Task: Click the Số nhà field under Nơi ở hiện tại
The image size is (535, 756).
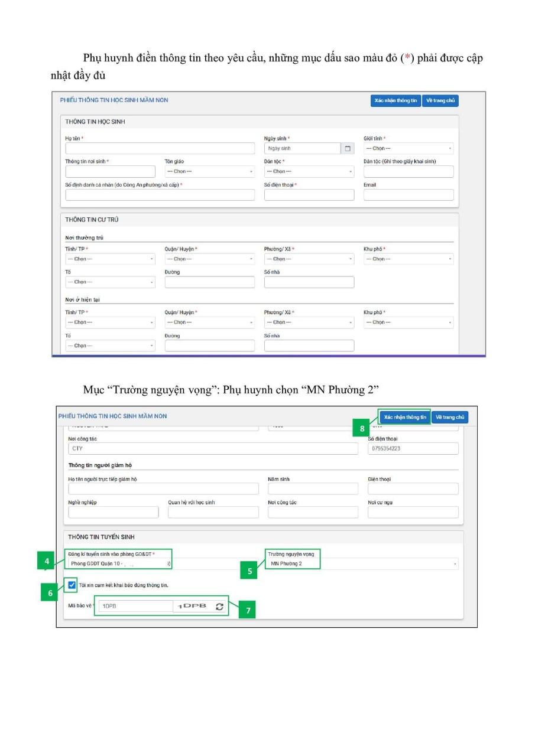Action: (x=309, y=346)
